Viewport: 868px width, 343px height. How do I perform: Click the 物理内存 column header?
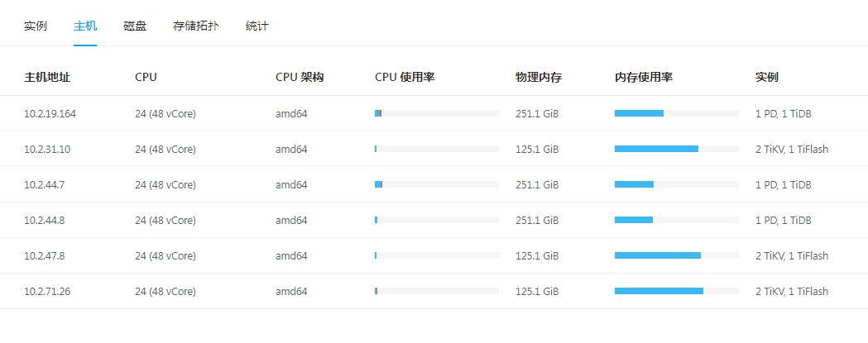point(538,78)
